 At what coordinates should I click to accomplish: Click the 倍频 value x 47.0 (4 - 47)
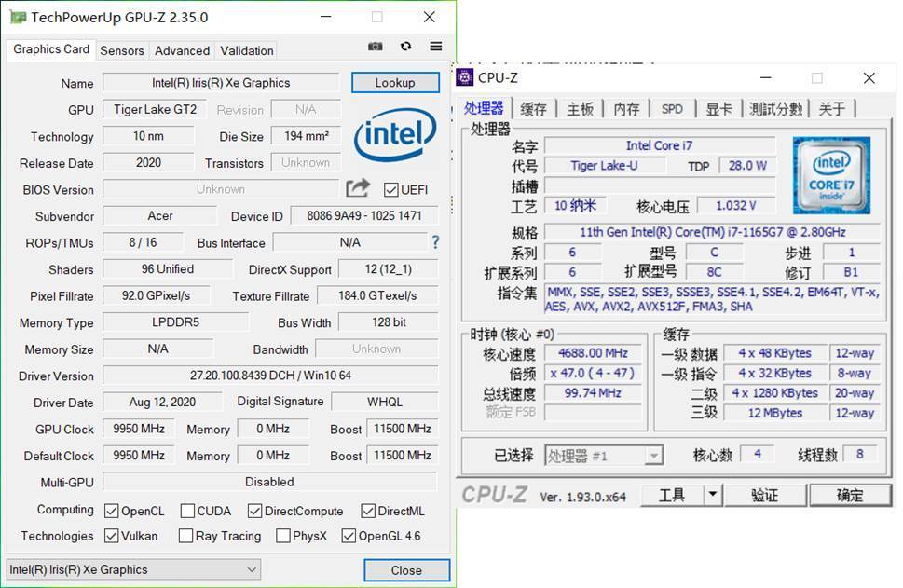(594, 373)
